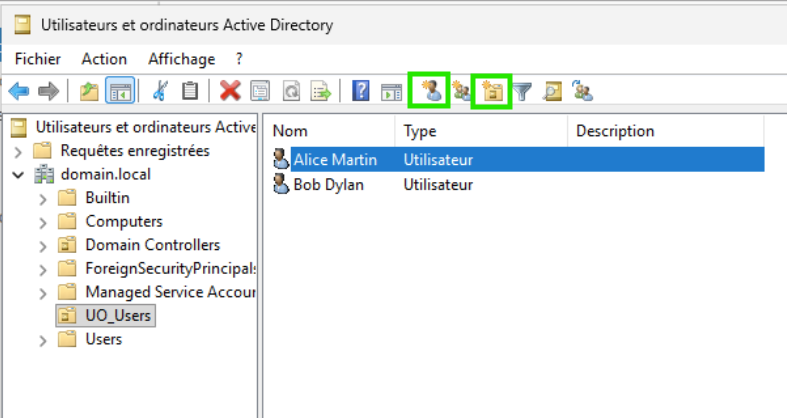Click the Find objects toolbar icon
This screenshot has width=787, height=418.
pyautogui.click(x=552, y=92)
